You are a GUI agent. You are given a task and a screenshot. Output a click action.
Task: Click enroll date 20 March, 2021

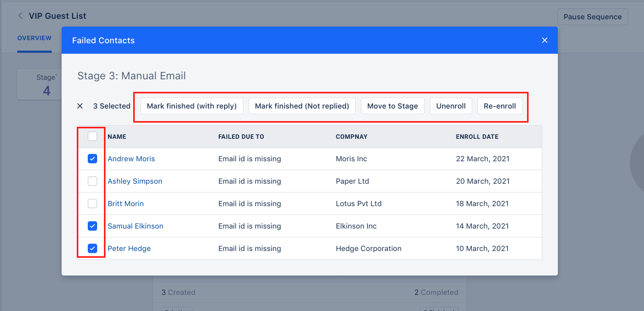point(483,181)
